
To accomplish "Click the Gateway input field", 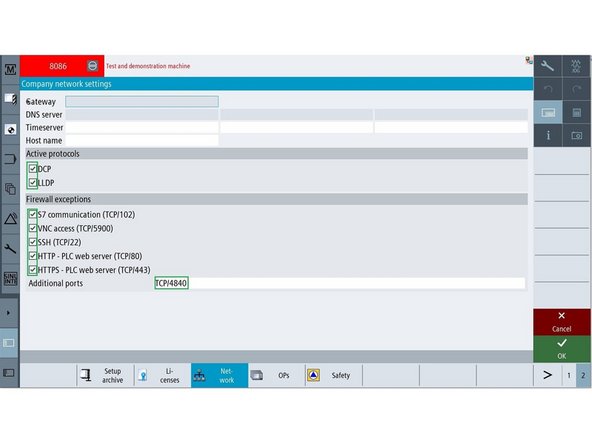I will [142, 101].
